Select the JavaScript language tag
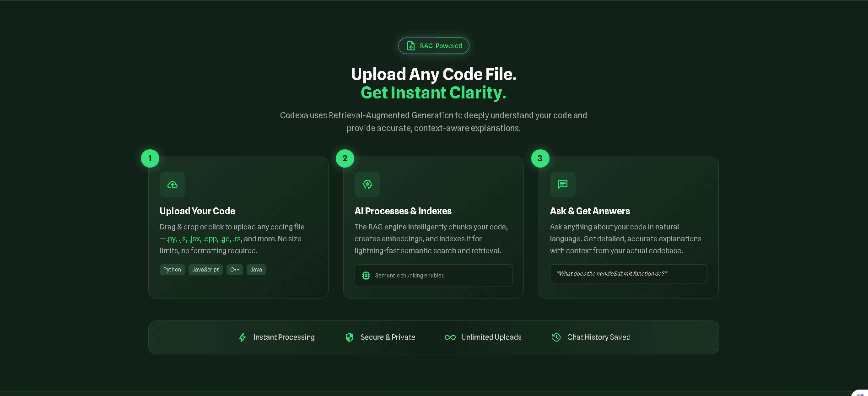The image size is (868, 396). [x=205, y=270]
